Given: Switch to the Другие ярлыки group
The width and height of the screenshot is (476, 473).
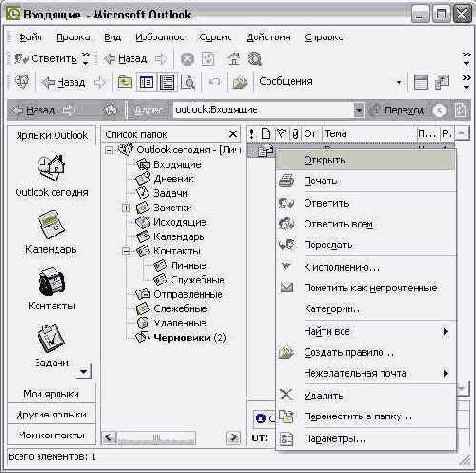Looking at the screenshot, I should [51, 414].
